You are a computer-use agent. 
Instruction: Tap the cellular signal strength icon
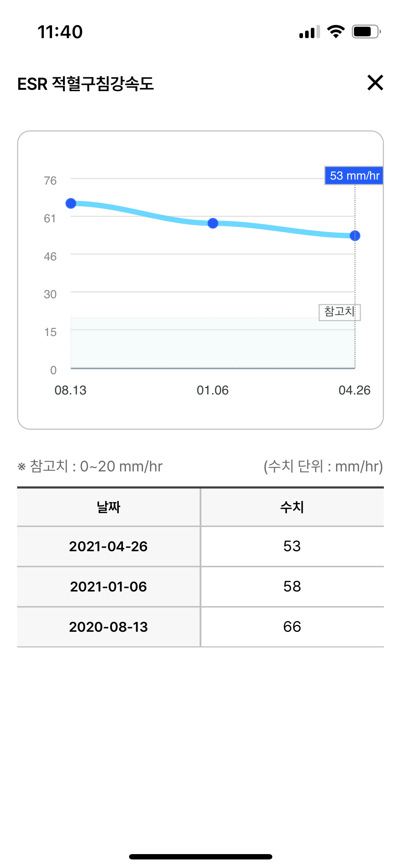coord(310,32)
